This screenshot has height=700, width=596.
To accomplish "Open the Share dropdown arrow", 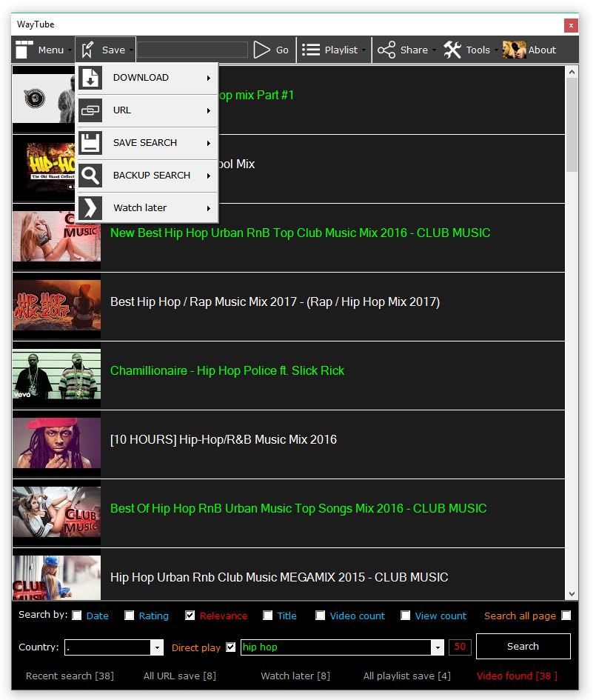I will [434, 50].
